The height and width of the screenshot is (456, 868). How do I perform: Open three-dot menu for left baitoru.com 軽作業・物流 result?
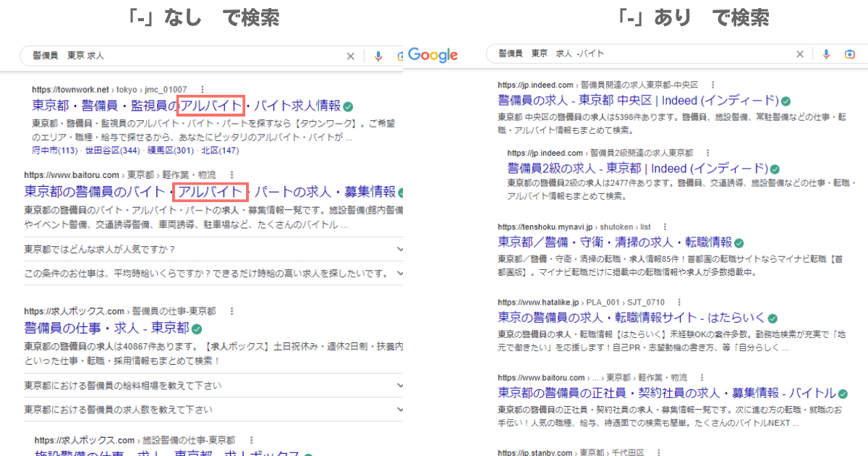[231, 174]
